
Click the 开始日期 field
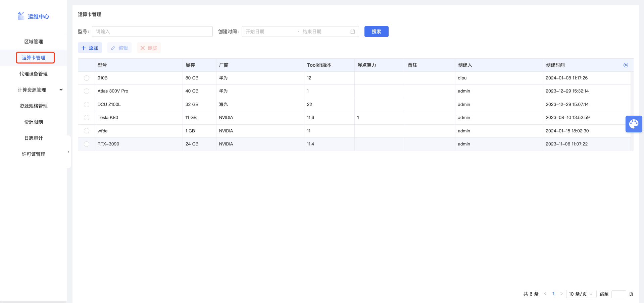(268, 32)
